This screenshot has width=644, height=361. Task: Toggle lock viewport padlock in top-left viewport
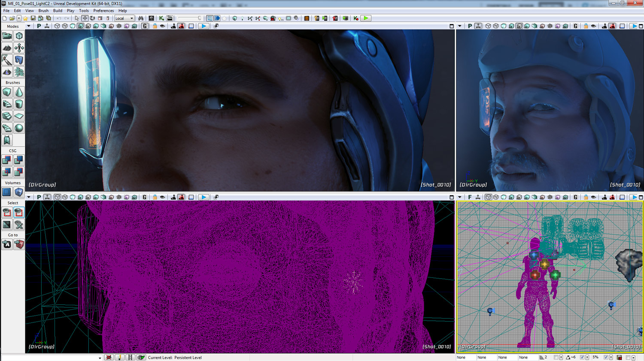tap(155, 26)
